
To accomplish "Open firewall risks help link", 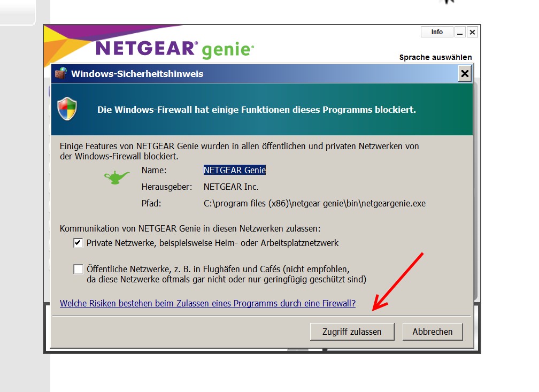I will [x=207, y=303].
